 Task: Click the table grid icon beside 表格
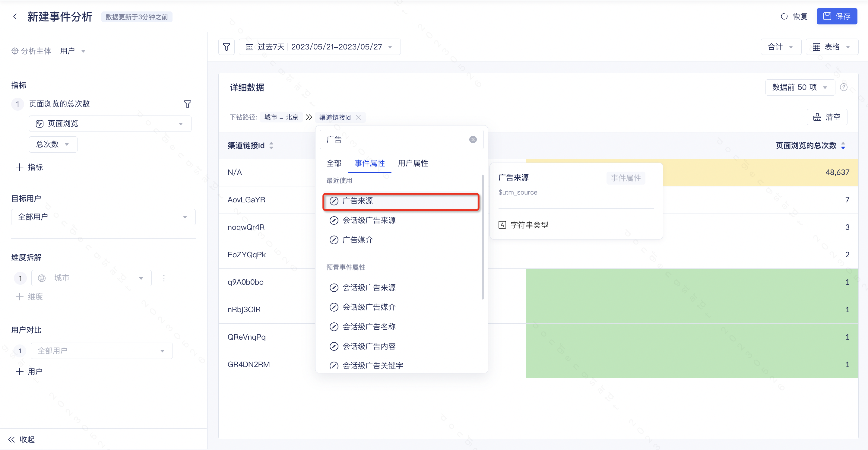click(816, 47)
